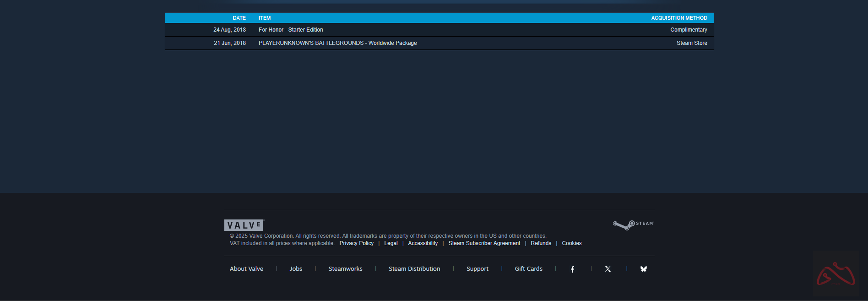Click the Valve logo in the footer
This screenshot has height=301, width=868.
click(x=244, y=225)
